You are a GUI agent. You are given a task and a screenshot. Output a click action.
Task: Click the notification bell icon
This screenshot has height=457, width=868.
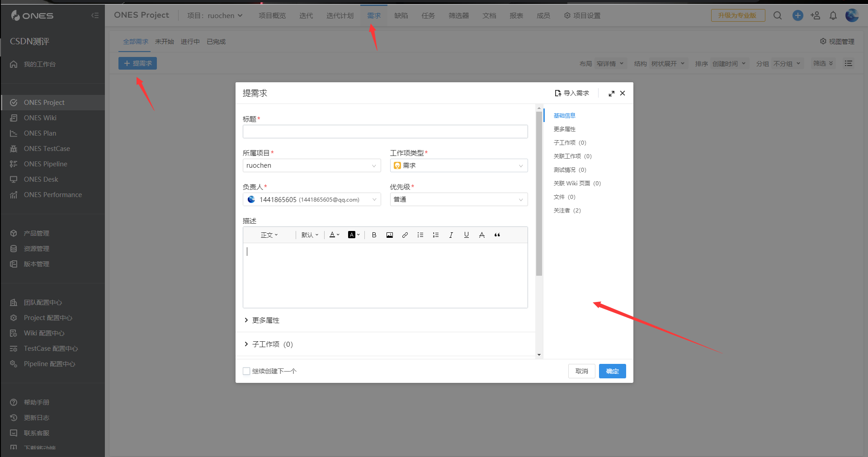pos(833,15)
